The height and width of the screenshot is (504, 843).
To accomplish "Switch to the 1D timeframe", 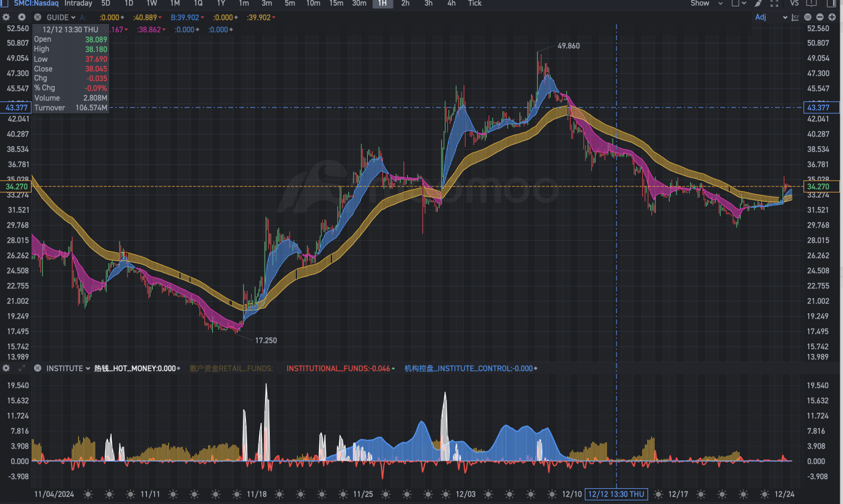I will (x=129, y=3).
